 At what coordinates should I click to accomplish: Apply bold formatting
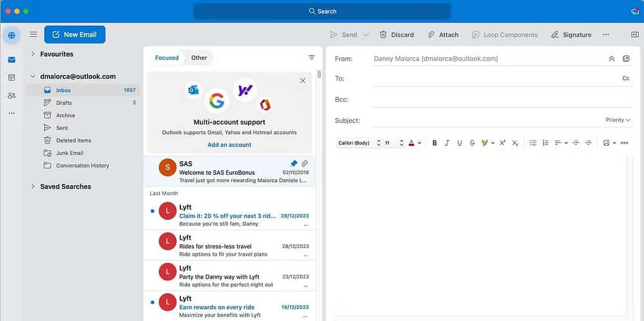click(x=435, y=143)
